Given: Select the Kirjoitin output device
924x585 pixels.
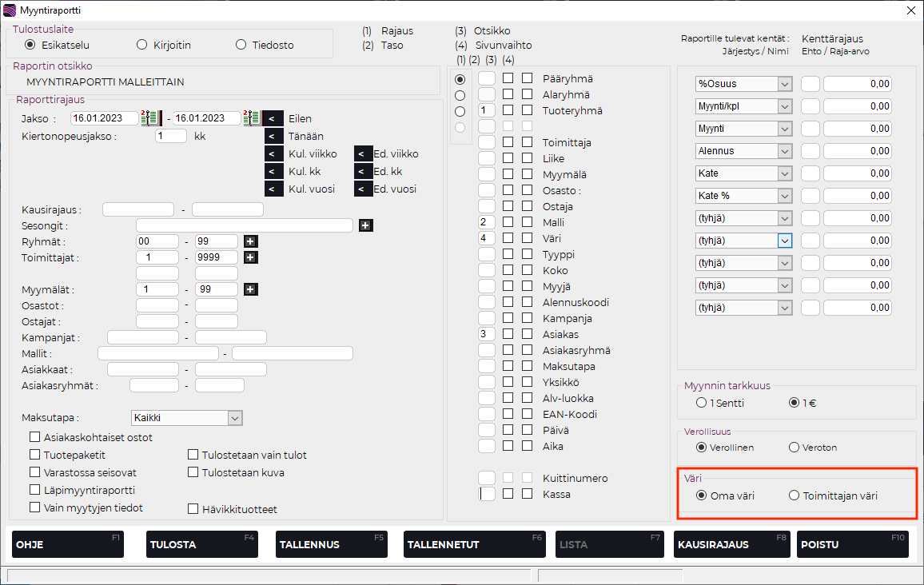Looking at the screenshot, I should pos(142,45).
